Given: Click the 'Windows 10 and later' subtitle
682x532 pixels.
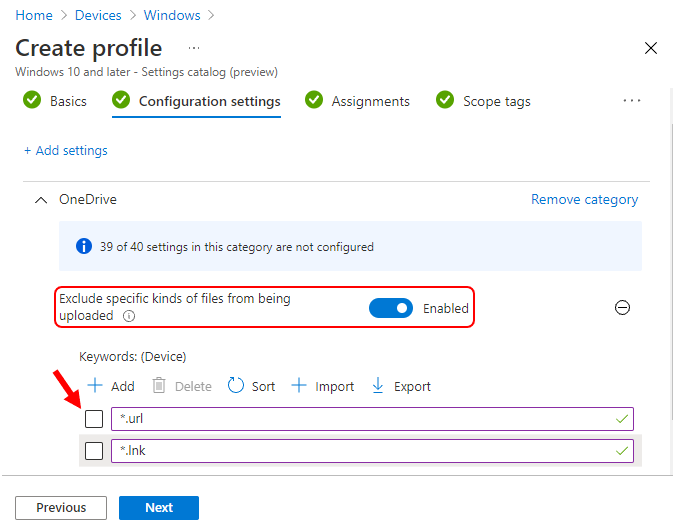Looking at the screenshot, I should [147, 72].
